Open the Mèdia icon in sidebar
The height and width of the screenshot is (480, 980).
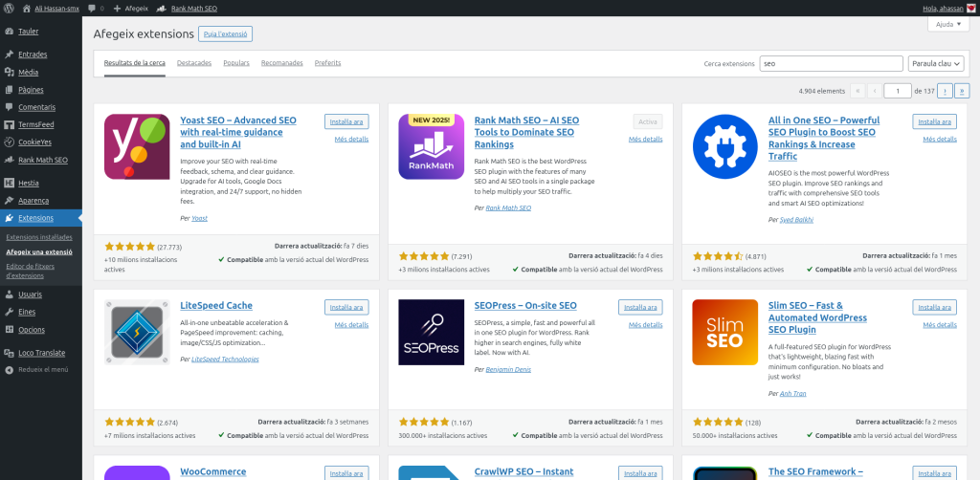[9, 72]
